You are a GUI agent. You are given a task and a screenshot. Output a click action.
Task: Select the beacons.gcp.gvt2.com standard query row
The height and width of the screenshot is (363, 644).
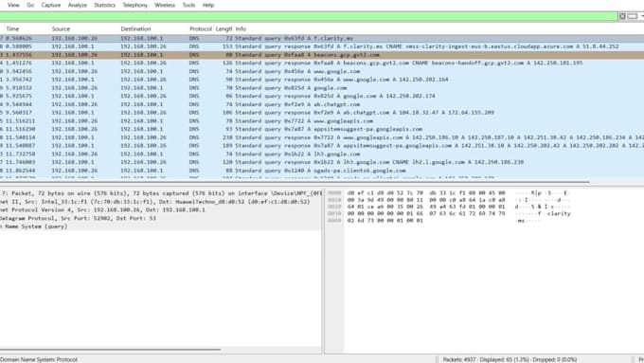pos(322,55)
